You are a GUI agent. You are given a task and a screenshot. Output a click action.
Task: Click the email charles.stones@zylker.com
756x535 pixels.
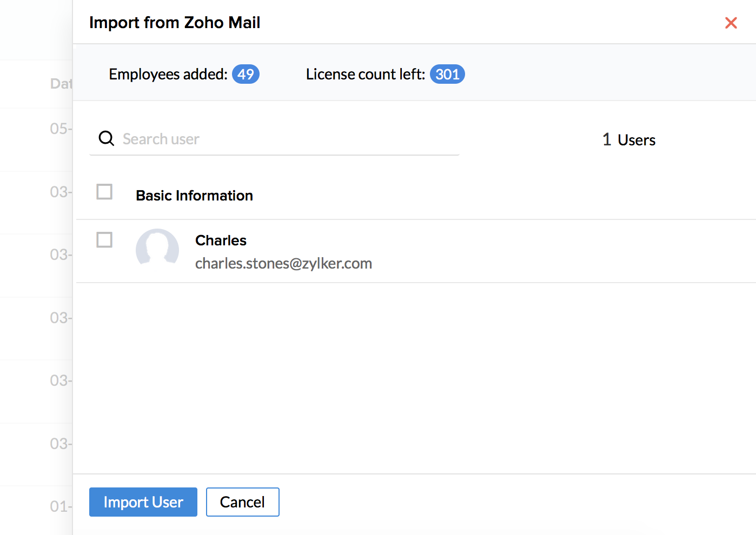[x=283, y=264]
